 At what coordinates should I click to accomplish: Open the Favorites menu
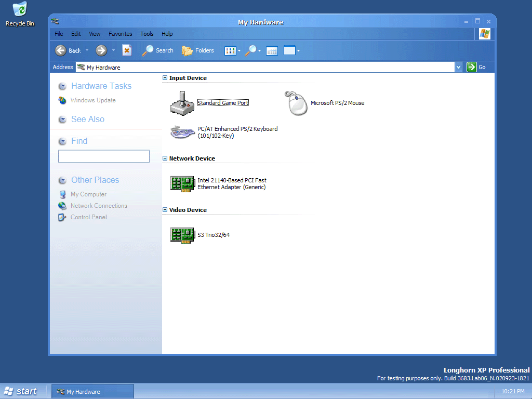point(121,34)
